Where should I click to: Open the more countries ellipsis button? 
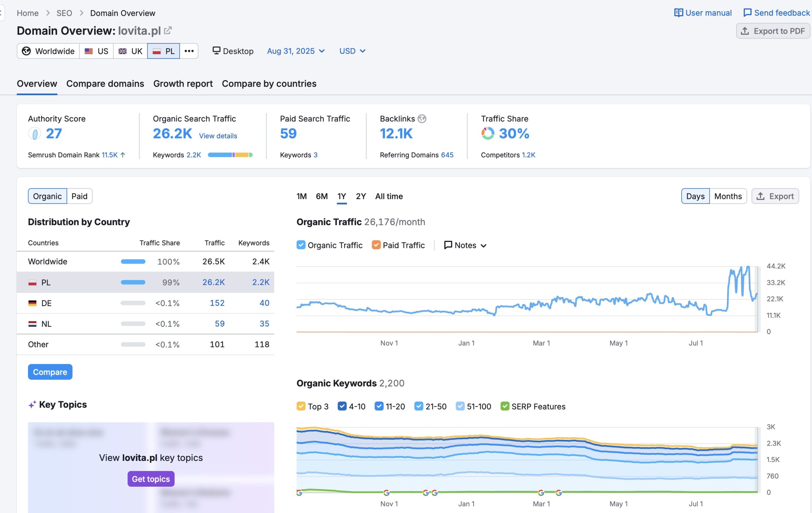[189, 51]
